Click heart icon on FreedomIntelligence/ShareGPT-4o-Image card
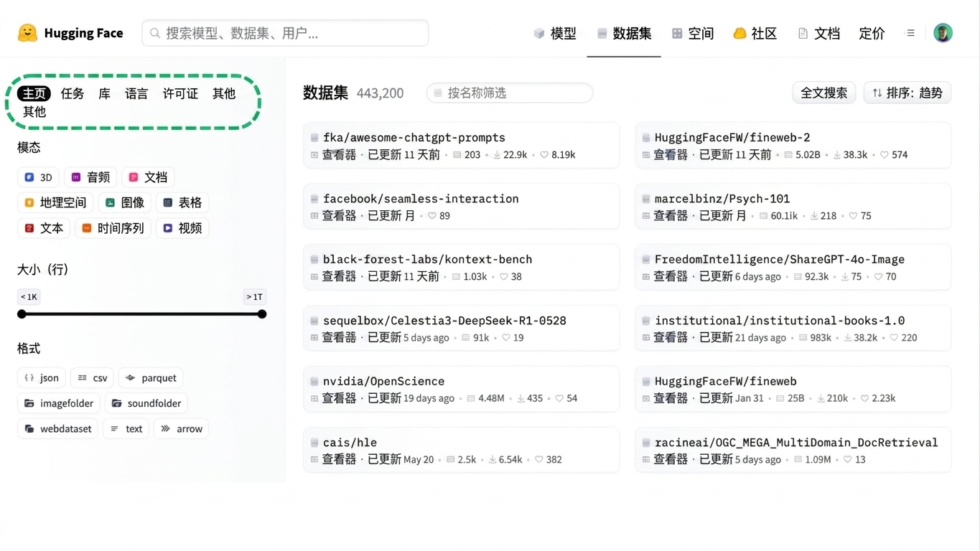The width and height of the screenshot is (980, 551). pyautogui.click(x=878, y=277)
